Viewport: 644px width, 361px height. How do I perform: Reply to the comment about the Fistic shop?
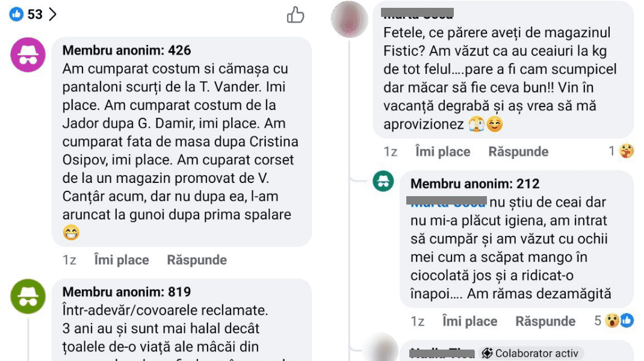pyautogui.click(x=518, y=152)
